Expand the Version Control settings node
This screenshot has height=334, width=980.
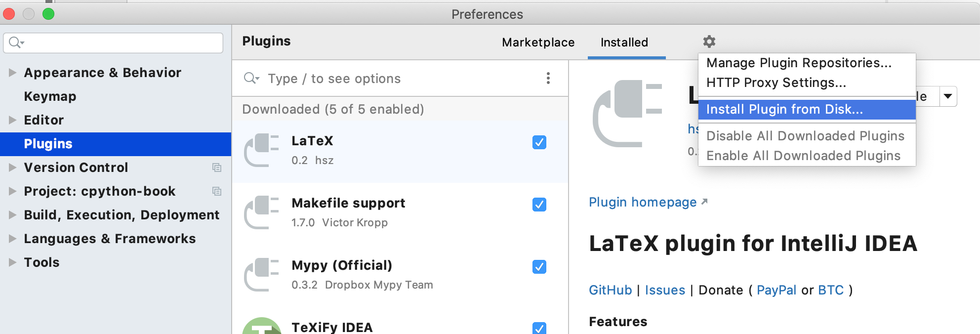[12, 167]
